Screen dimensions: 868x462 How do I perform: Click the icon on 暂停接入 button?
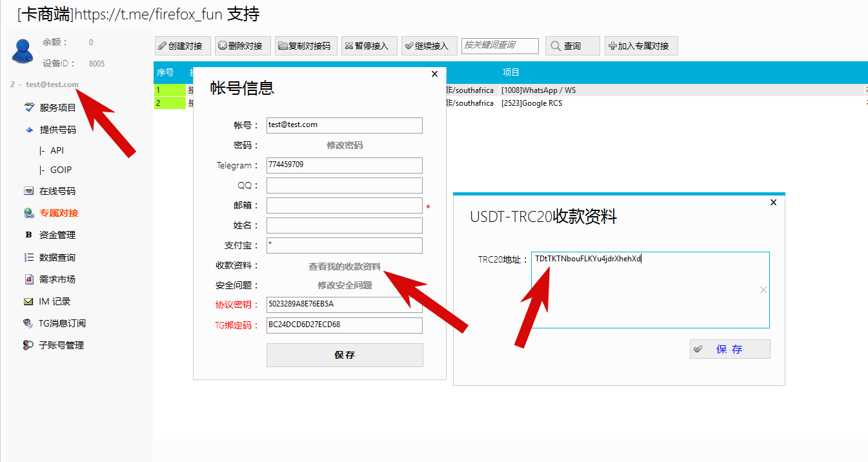click(349, 46)
